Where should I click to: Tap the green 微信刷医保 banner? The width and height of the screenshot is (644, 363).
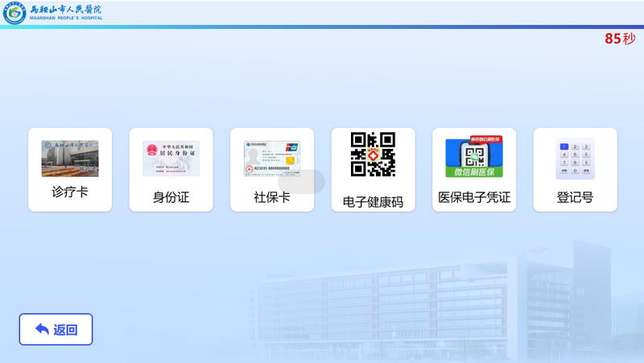tap(474, 171)
